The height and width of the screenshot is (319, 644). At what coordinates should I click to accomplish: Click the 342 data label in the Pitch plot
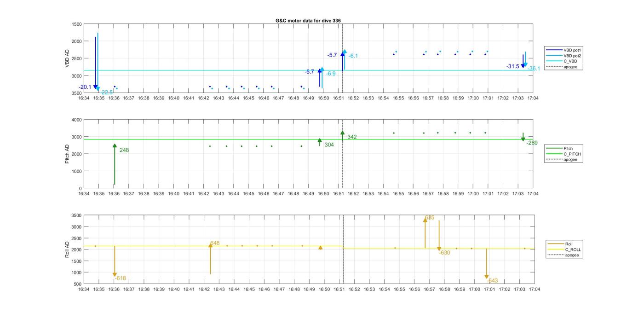(x=352, y=137)
